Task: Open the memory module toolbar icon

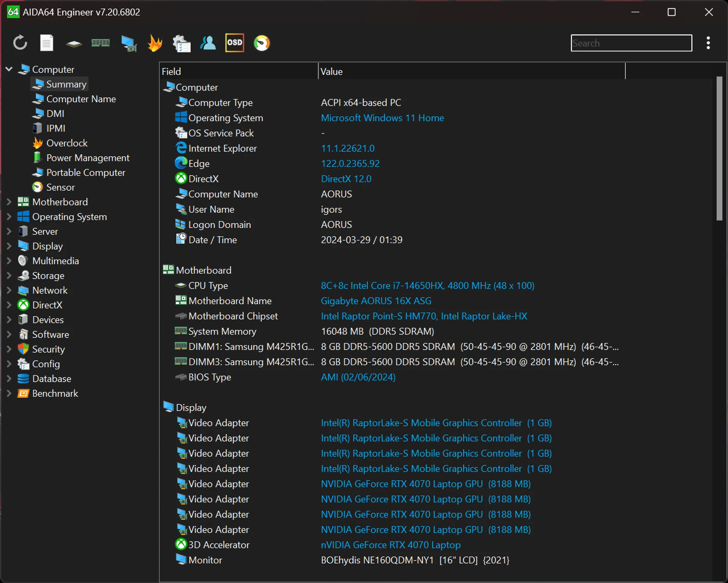Action: pyautogui.click(x=100, y=43)
